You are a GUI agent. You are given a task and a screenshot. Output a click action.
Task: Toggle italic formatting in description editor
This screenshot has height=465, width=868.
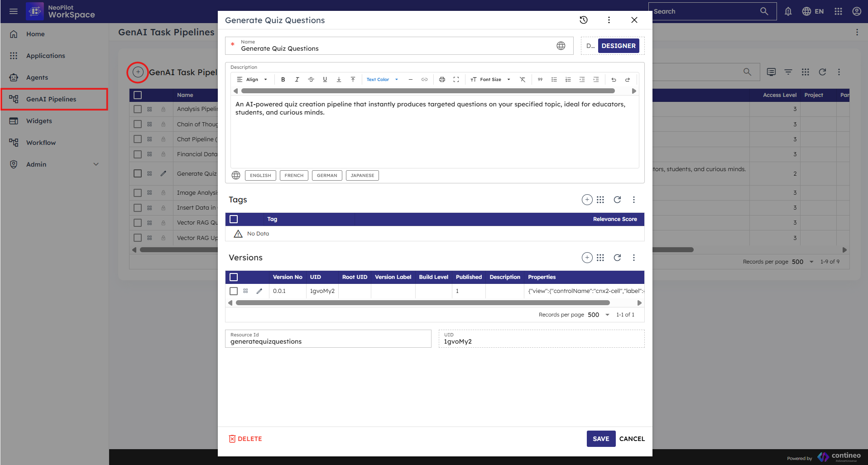pyautogui.click(x=297, y=80)
